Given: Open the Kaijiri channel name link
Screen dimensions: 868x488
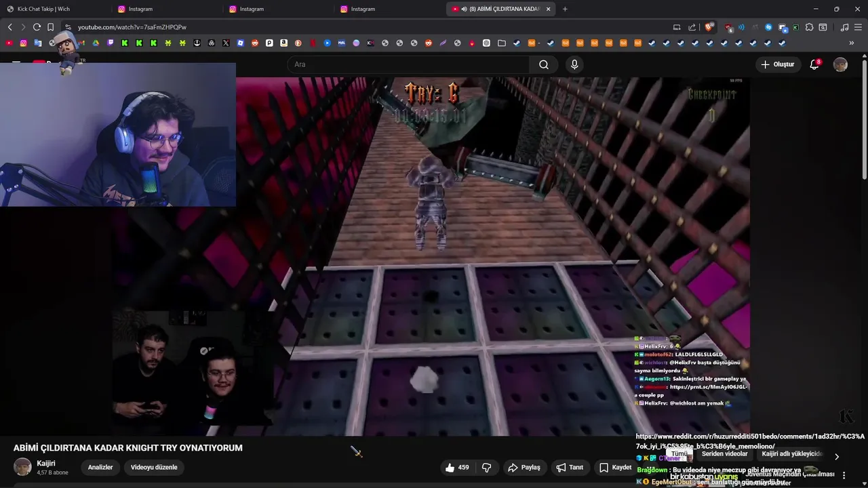Looking at the screenshot, I should 46,463.
